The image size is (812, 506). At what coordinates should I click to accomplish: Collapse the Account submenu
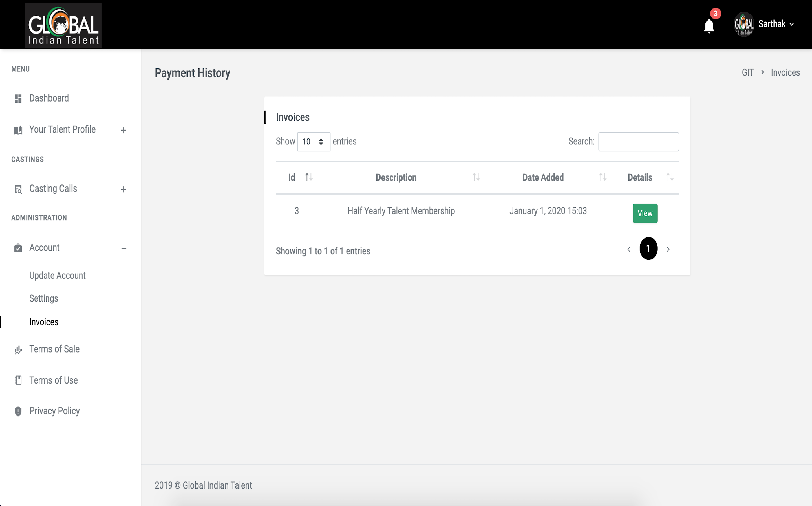123,248
